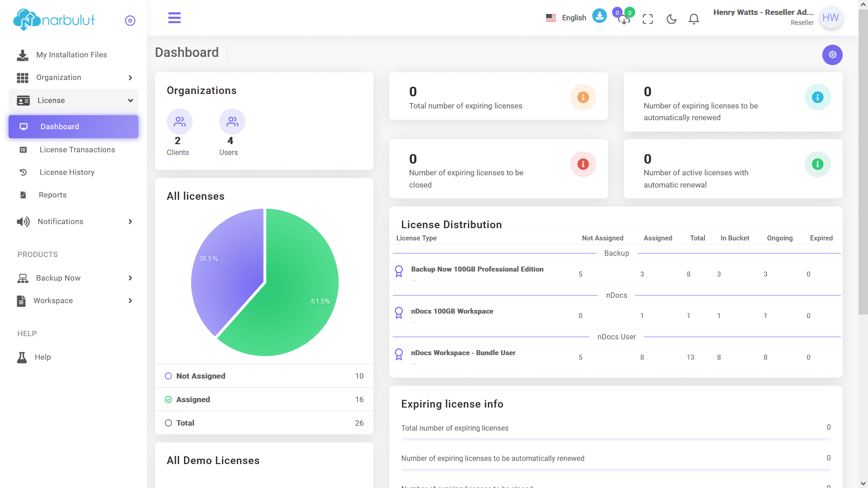Open License History page
This screenshot has height=488, width=868.
click(x=67, y=172)
